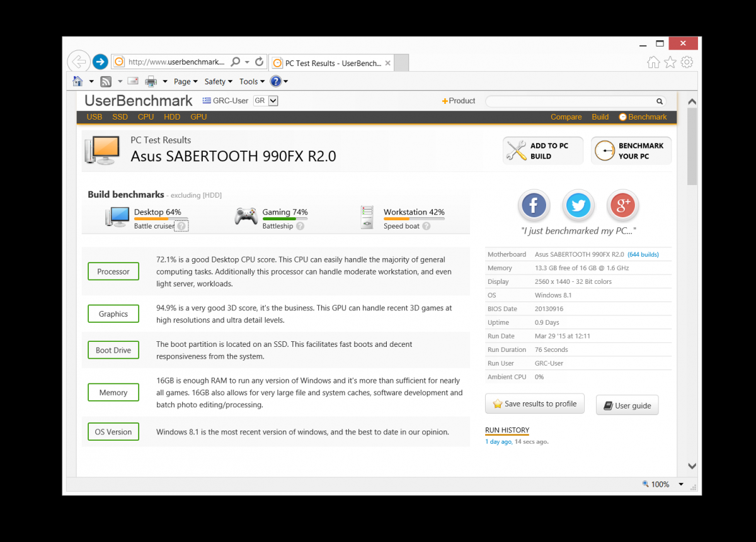Open the zoom level dropdown arrow
Image resolution: width=756 pixels, height=542 pixels.
pyautogui.click(x=681, y=484)
